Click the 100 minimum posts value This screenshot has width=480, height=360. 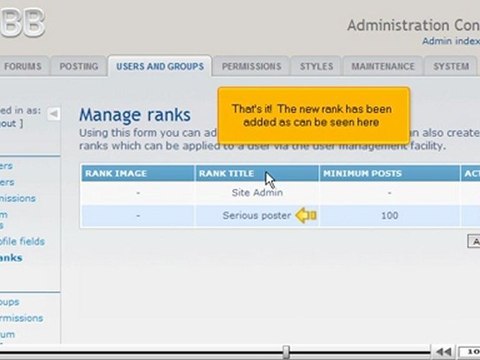pos(389,215)
